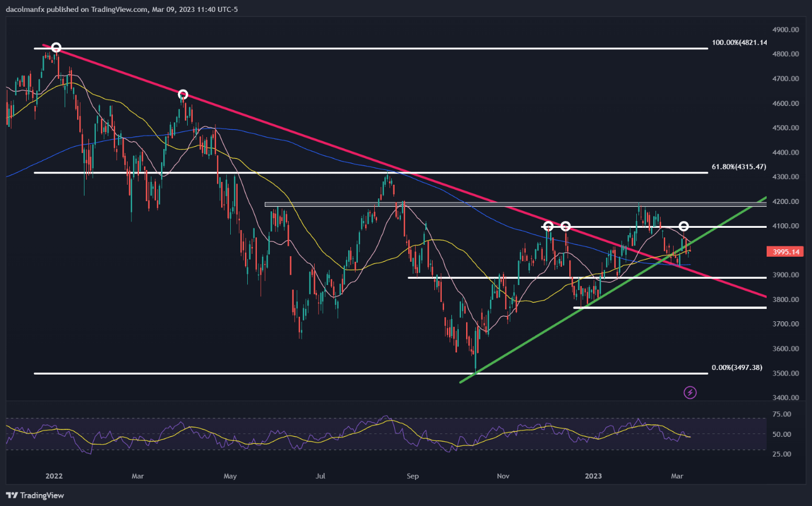Click the 0.00%(3497.38) Fibonacci label
The width and height of the screenshot is (812, 506).
737,368
